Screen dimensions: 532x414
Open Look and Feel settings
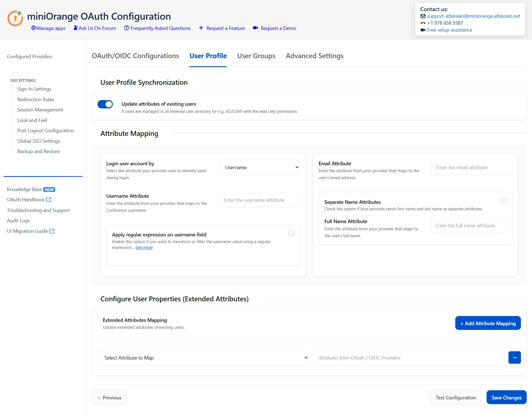click(32, 120)
